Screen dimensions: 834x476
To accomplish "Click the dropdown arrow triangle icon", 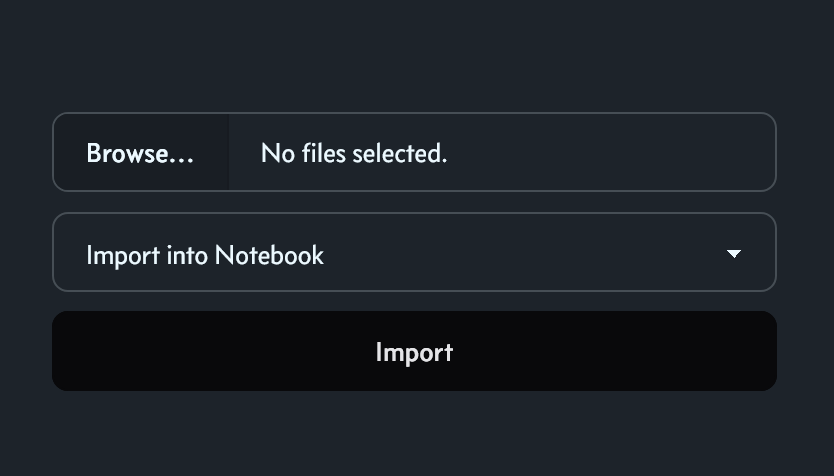I will (x=734, y=254).
